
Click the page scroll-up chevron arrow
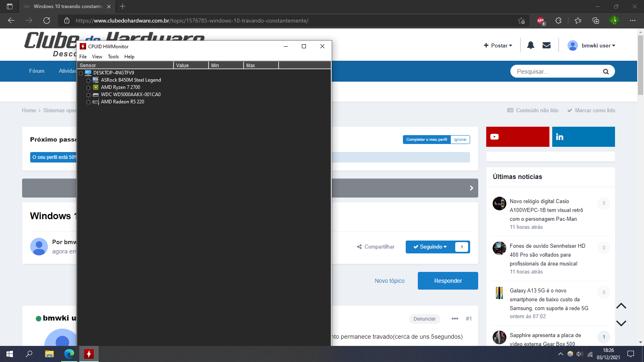point(621,306)
